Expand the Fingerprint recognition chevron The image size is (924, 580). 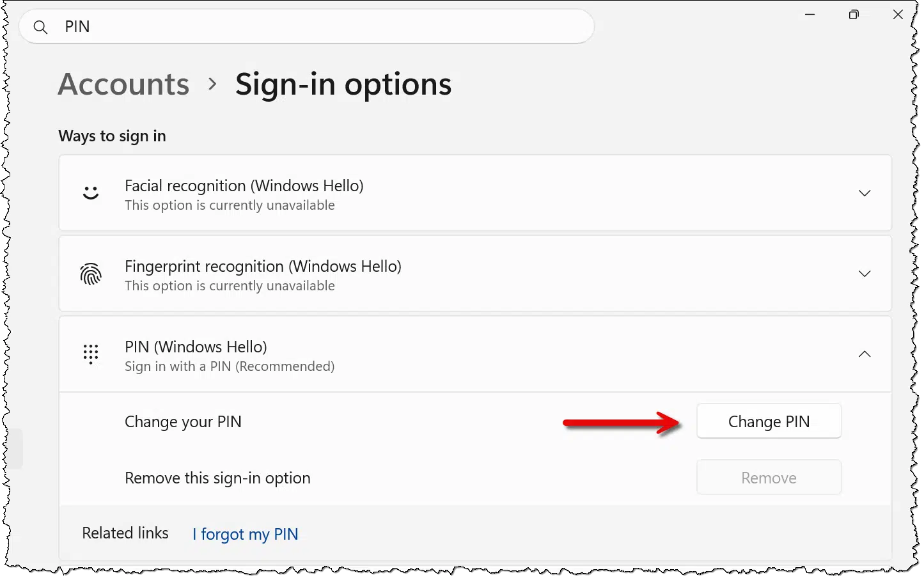tap(865, 274)
